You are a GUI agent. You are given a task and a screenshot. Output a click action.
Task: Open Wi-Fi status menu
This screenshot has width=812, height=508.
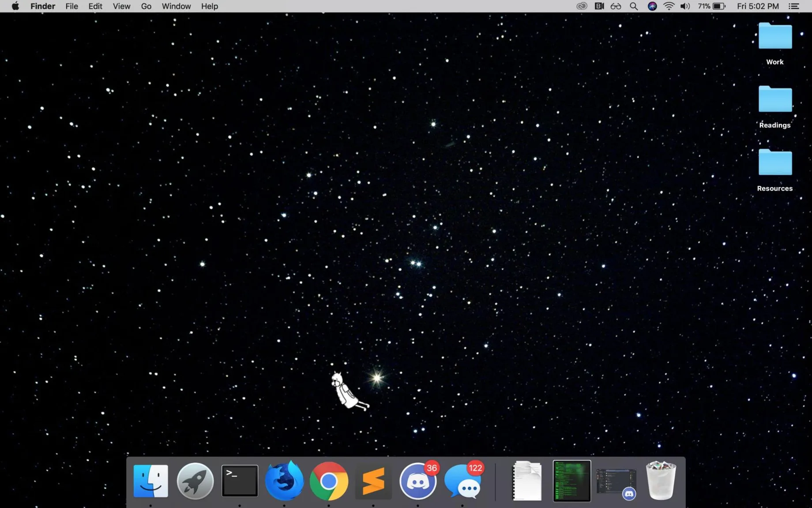pos(669,6)
